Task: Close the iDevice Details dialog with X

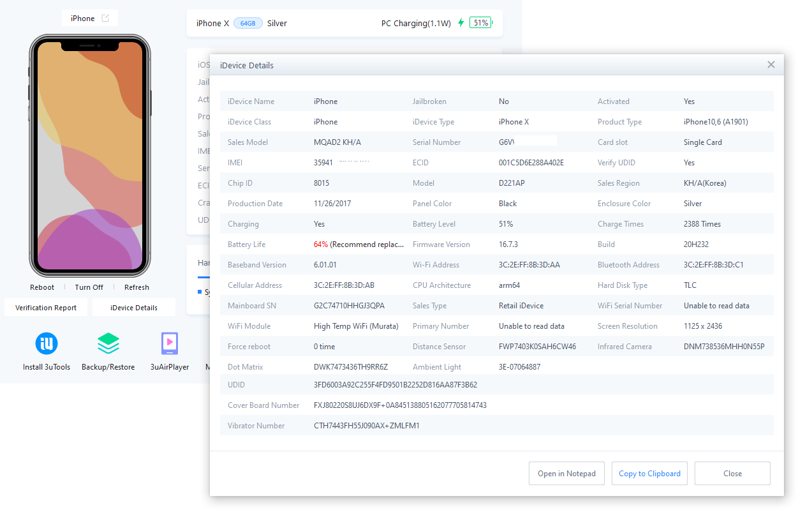Action: pyautogui.click(x=771, y=64)
